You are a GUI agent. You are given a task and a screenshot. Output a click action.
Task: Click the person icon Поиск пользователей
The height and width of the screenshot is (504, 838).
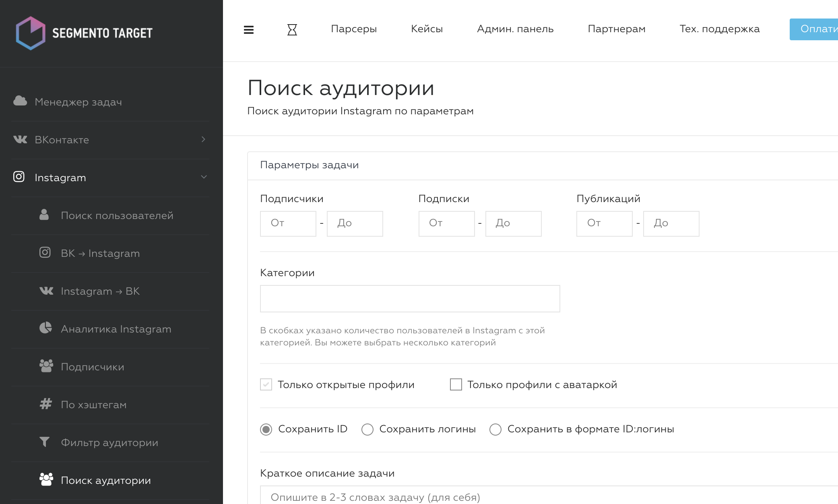coord(44,215)
